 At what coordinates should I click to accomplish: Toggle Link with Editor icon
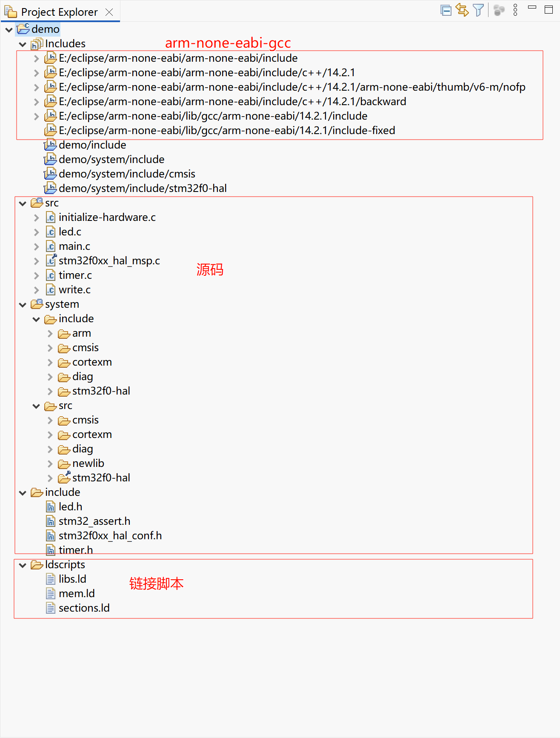click(x=462, y=10)
